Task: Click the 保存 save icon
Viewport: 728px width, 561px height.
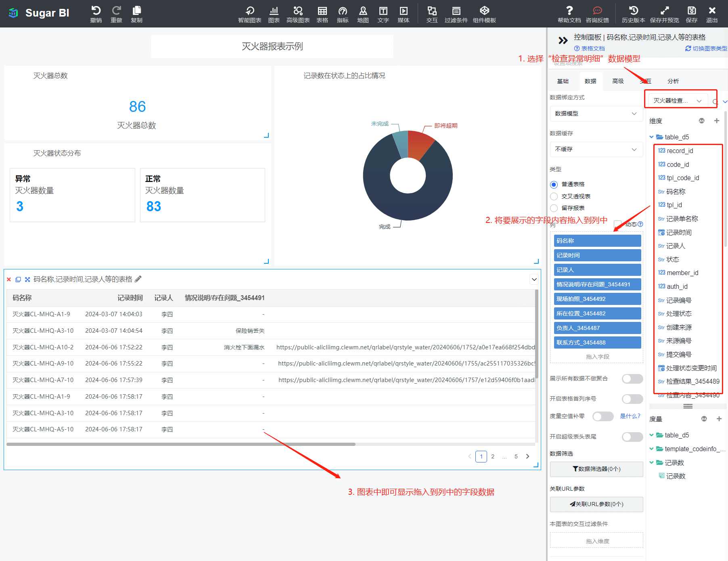Action: pos(691,11)
